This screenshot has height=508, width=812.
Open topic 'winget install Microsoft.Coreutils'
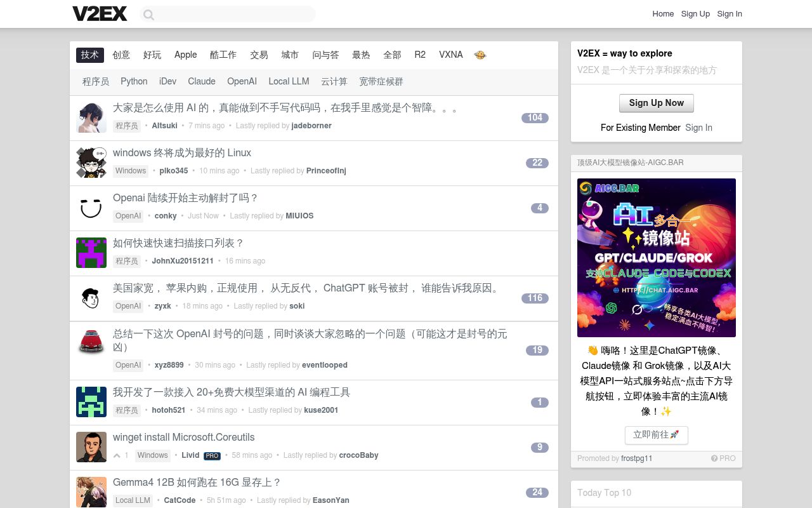click(x=184, y=438)
